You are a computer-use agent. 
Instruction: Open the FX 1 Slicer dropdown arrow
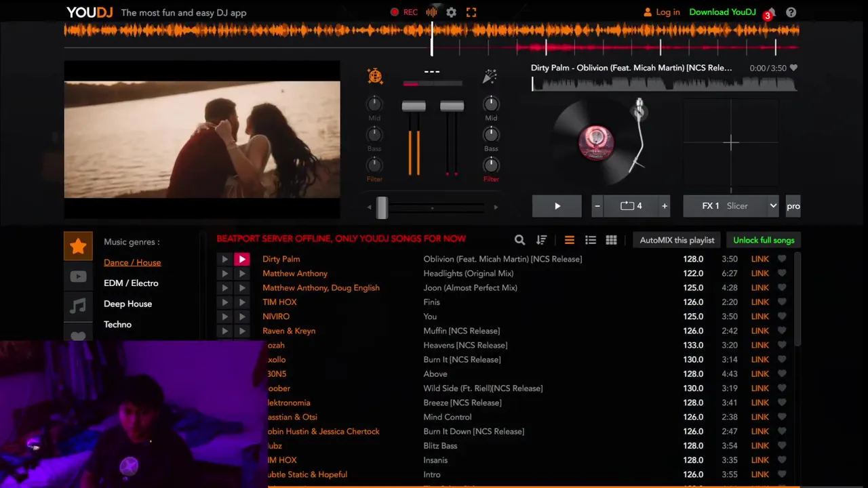[773, 206]
